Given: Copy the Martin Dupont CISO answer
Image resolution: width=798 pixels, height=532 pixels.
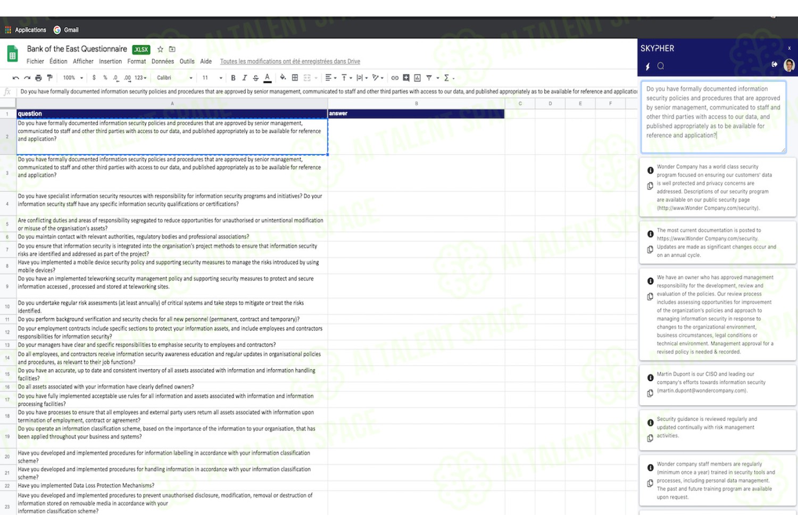Looking at the screenshot, I should [650, 393].
